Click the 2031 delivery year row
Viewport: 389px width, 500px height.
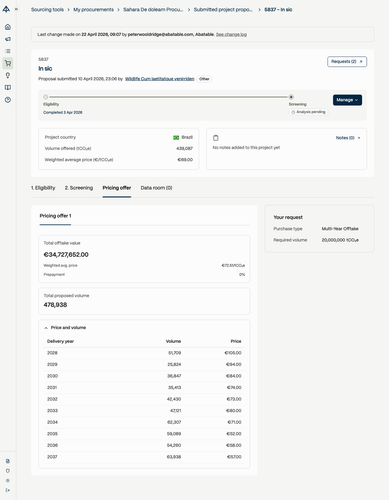click(144, 388)
